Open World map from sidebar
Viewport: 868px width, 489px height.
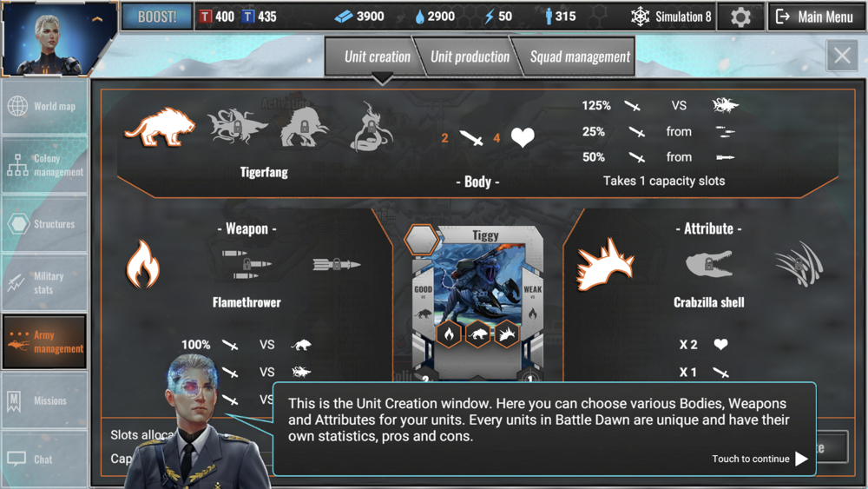44,106
